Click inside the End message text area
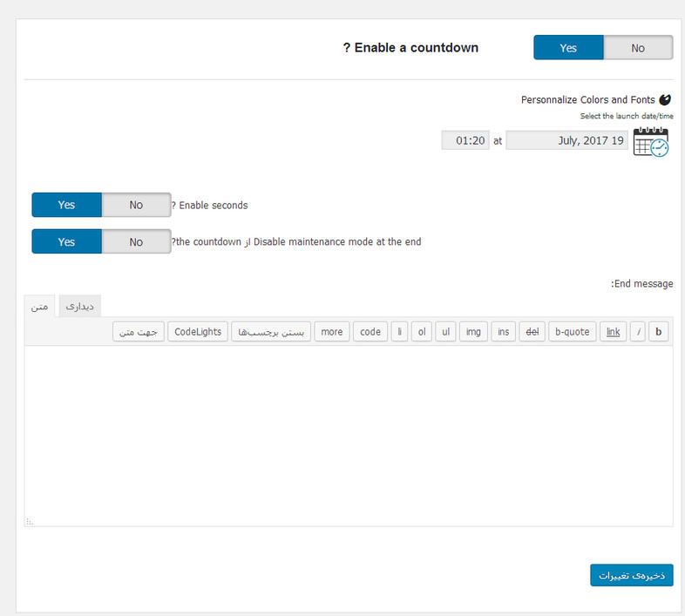Viewport: 685px width, 616px height. click(x=349, y=436)
